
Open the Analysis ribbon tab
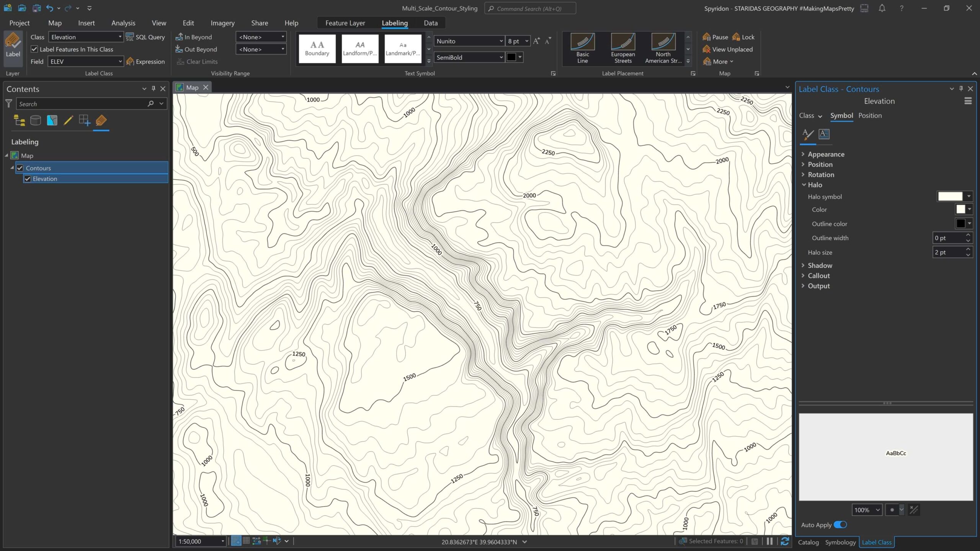coord(123,23)
